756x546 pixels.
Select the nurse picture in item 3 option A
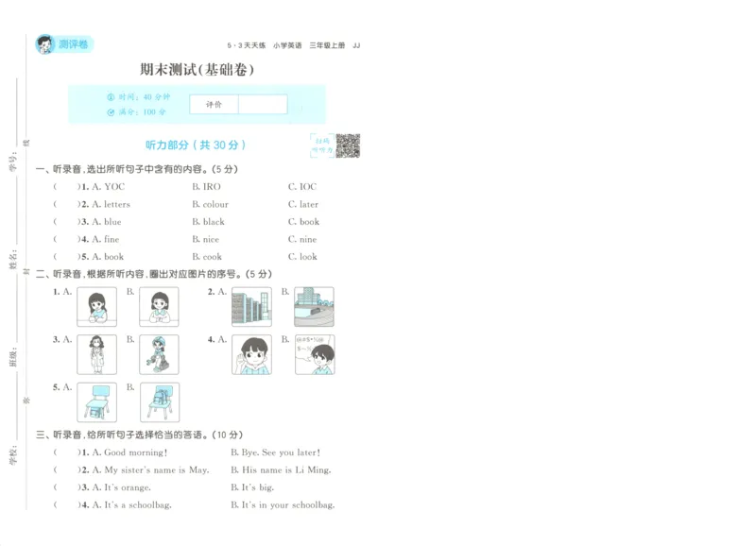coord(97,356)
